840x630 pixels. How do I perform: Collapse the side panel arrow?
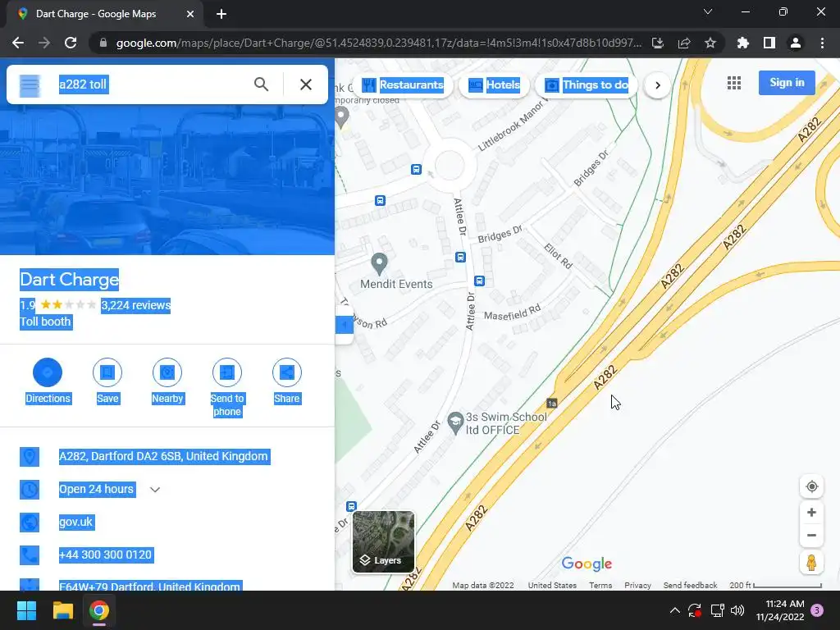[x=344, y=324]
